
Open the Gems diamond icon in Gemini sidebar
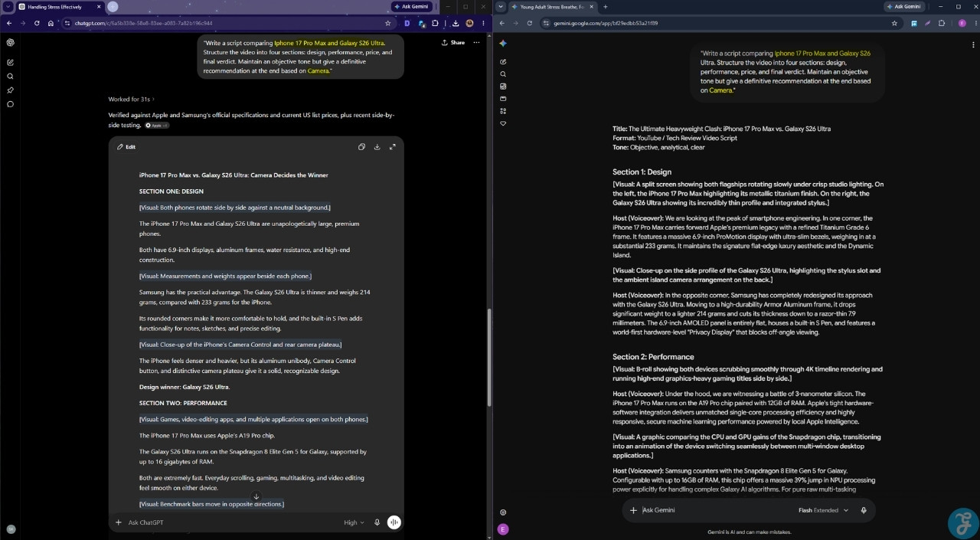503,123
